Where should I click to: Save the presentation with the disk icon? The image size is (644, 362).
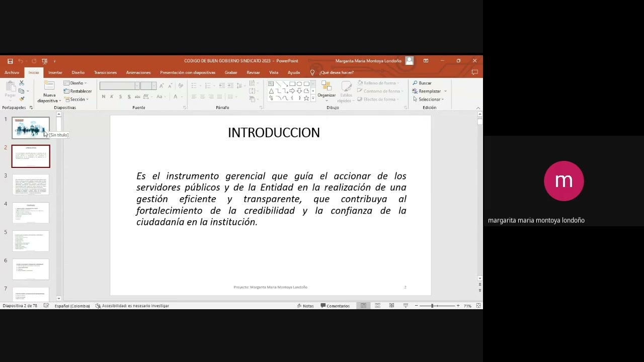(10, 61)
